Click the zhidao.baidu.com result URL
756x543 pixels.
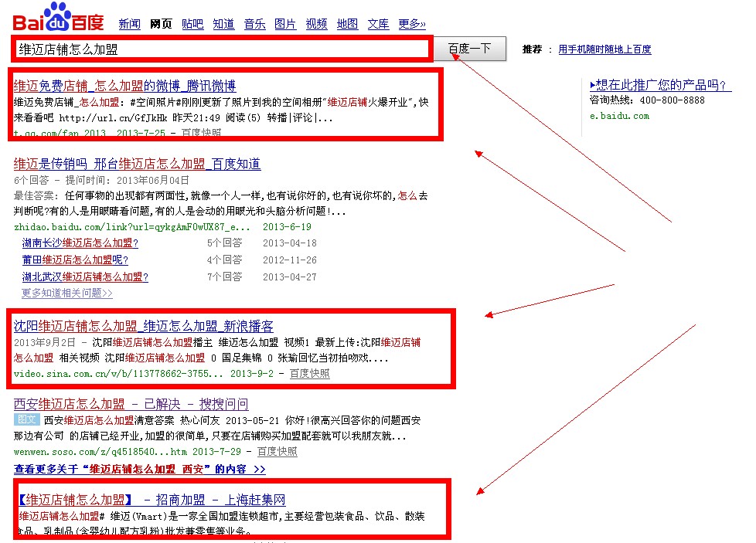(132, 227)
